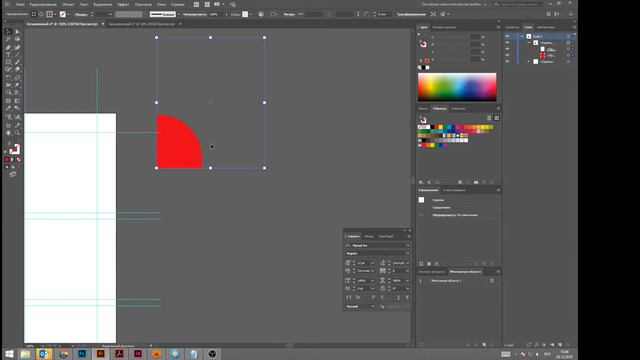Click the new color group folder icon

tap(476, 182)
